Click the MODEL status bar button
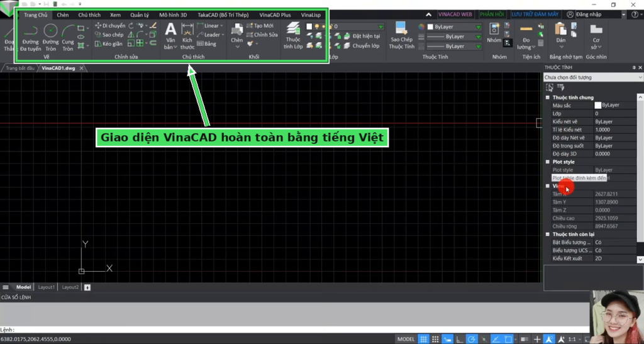The image size is (644, 344). pyautogui.click(x=406, y=339)
